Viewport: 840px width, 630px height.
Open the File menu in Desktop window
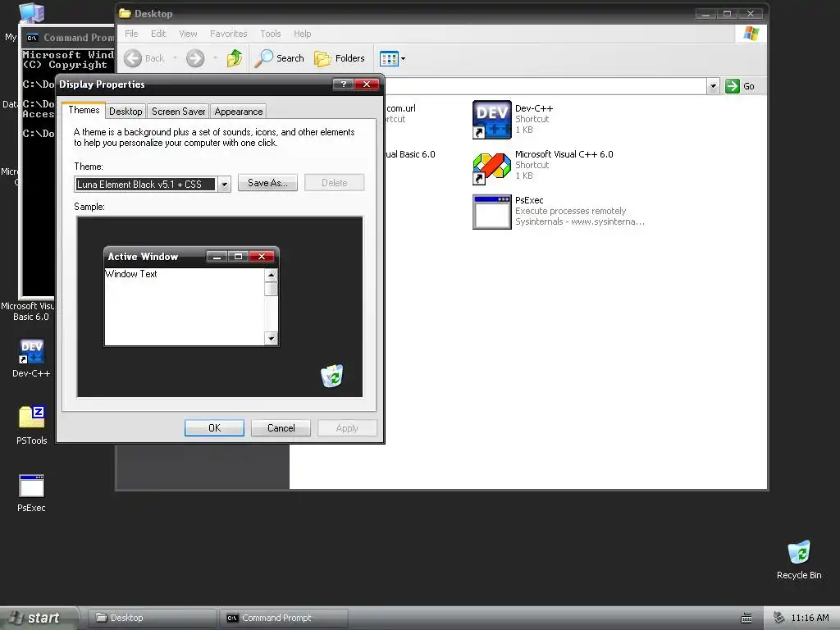[131, 34]
